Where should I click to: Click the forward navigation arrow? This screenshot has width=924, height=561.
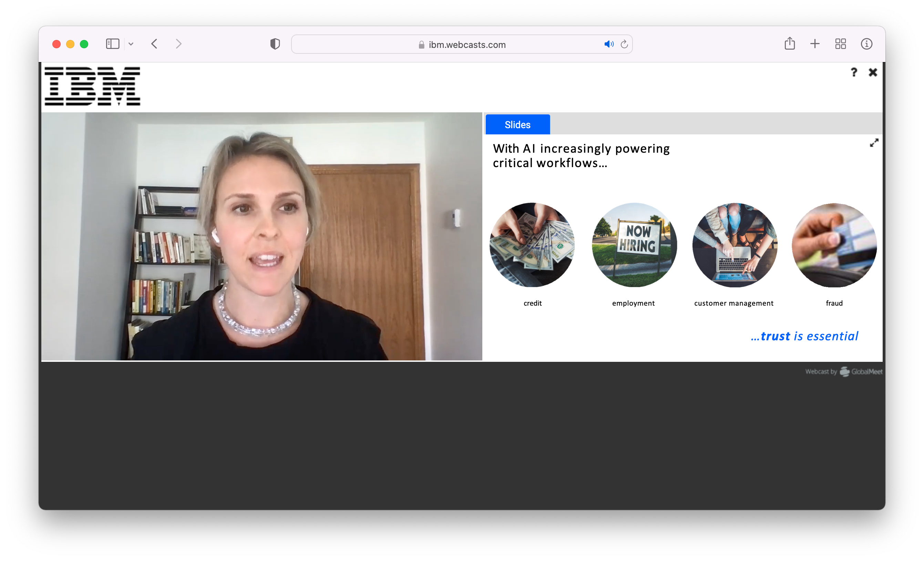click(x=178, y=44)
